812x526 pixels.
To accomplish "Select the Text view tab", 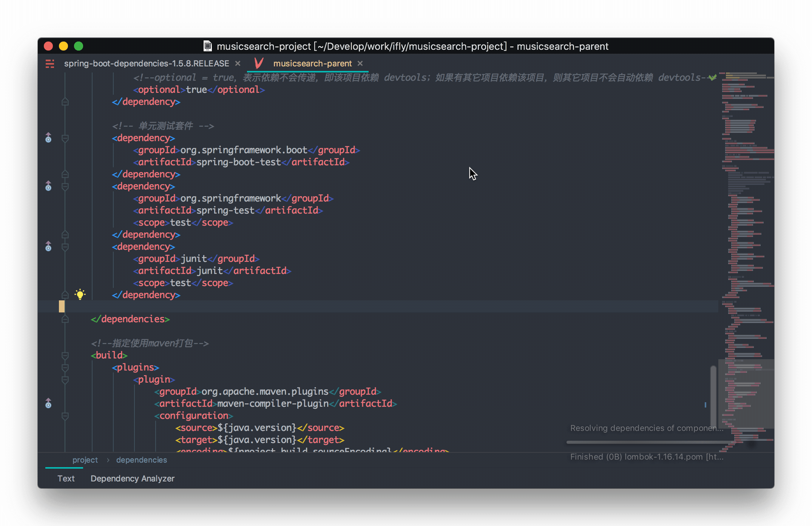I will tap(66, 478).
